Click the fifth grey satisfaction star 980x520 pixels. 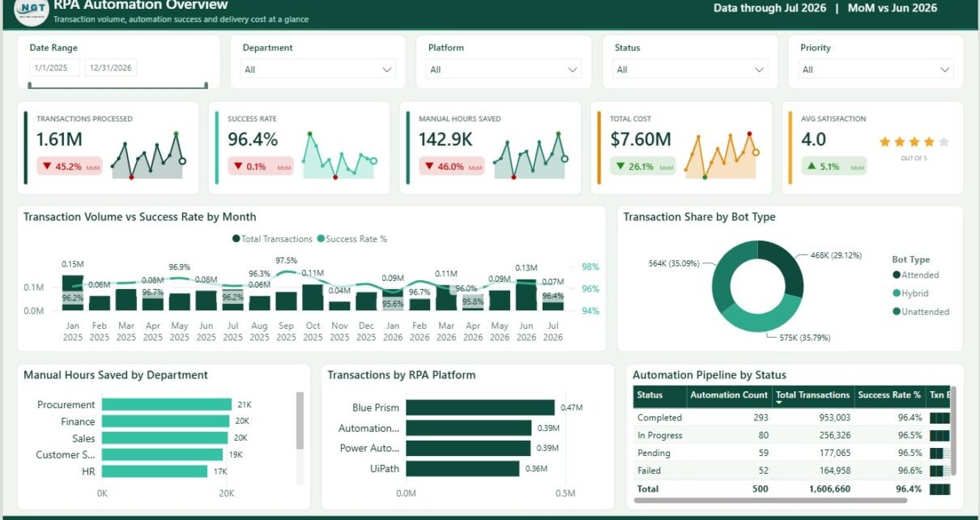click(944, 142)
